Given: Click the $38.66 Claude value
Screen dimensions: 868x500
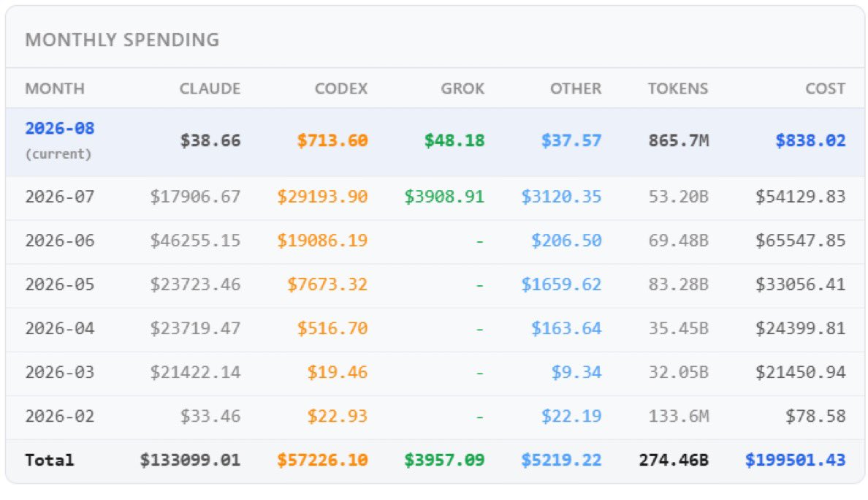Looking at the screenshot, I should [210, 140].
